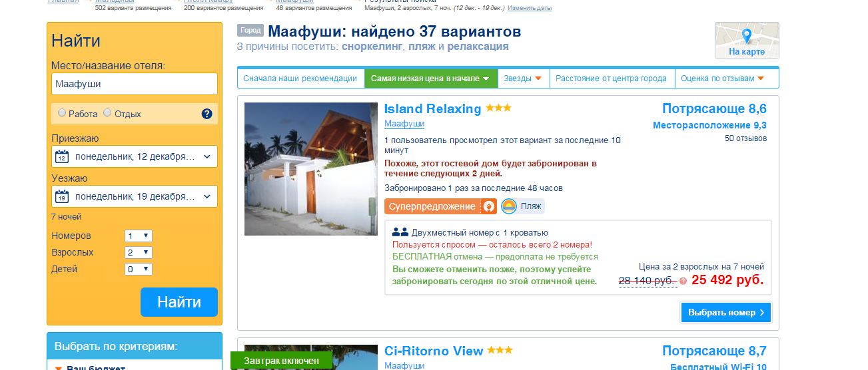Click the check-in calendar icon

(62, 158)
